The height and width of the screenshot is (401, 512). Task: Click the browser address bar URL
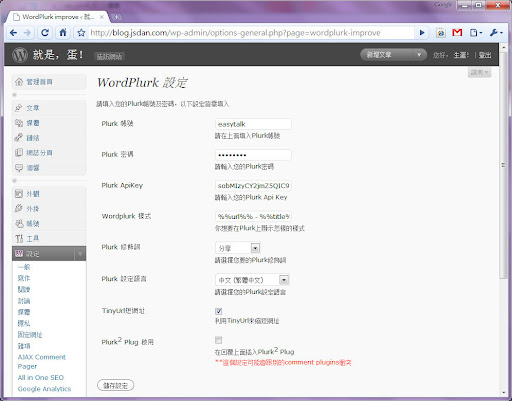[x=235, y=33]
